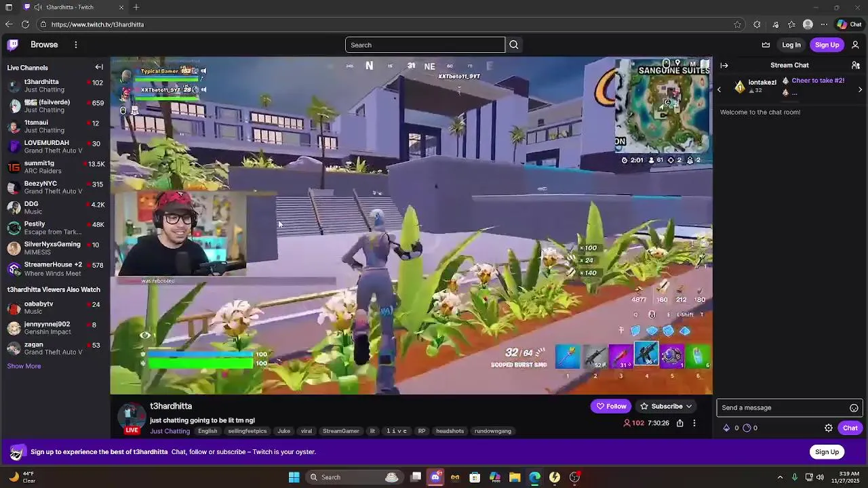The height and width of the screenshot is (488, 868).
Task: Follow the t3hardhitta channel
Action: pos(611,407)
